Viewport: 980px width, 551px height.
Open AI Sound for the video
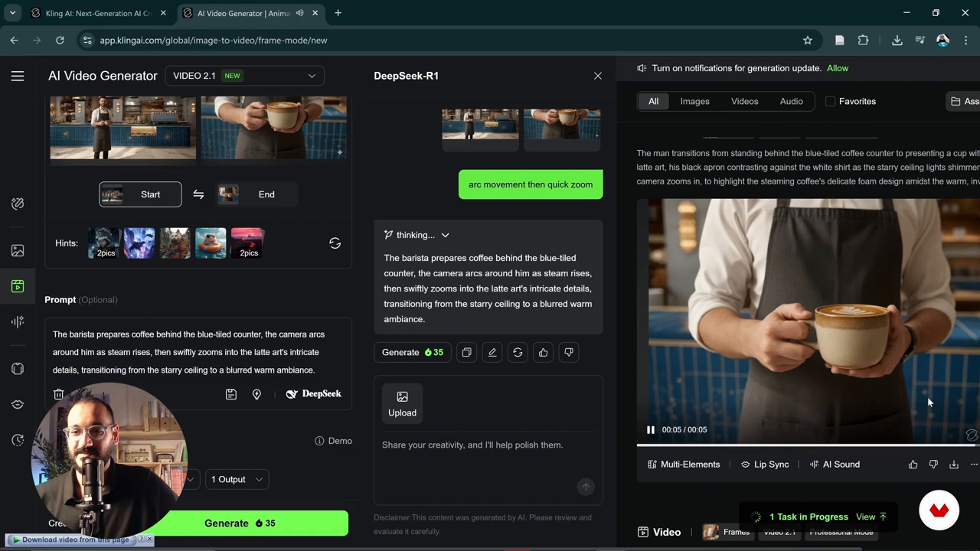point(835,465)
